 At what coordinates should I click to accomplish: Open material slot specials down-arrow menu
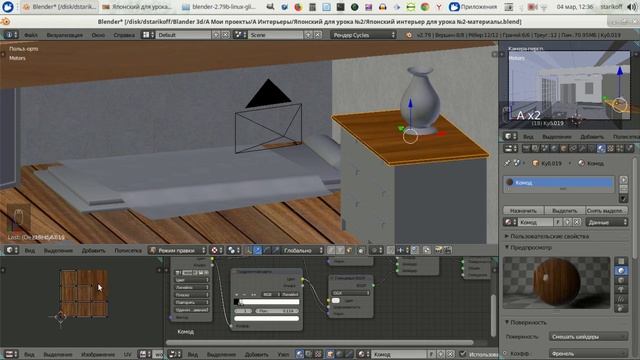coord(623,199)
